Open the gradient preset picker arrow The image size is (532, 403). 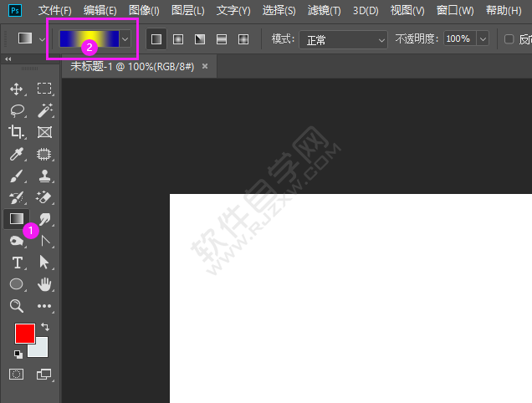point(125,39)
